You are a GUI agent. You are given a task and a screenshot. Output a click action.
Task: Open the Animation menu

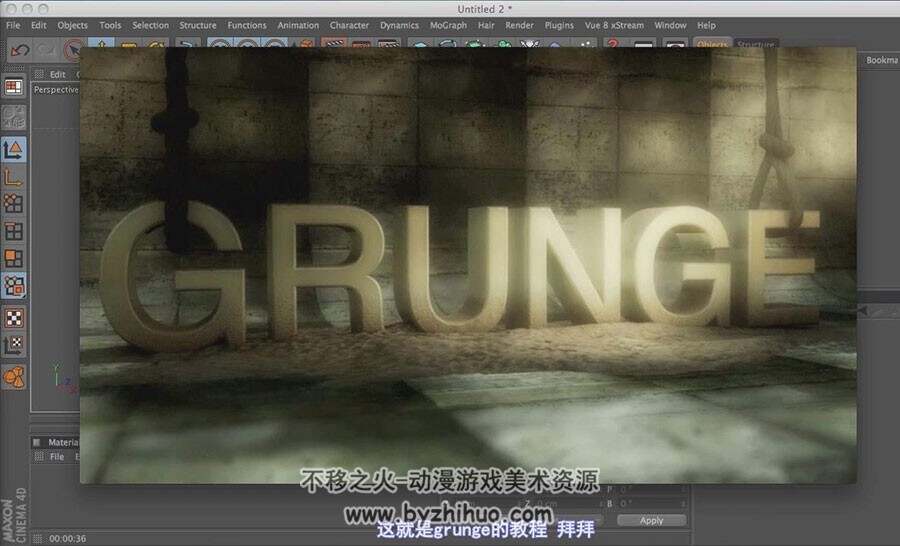(298, 25)
